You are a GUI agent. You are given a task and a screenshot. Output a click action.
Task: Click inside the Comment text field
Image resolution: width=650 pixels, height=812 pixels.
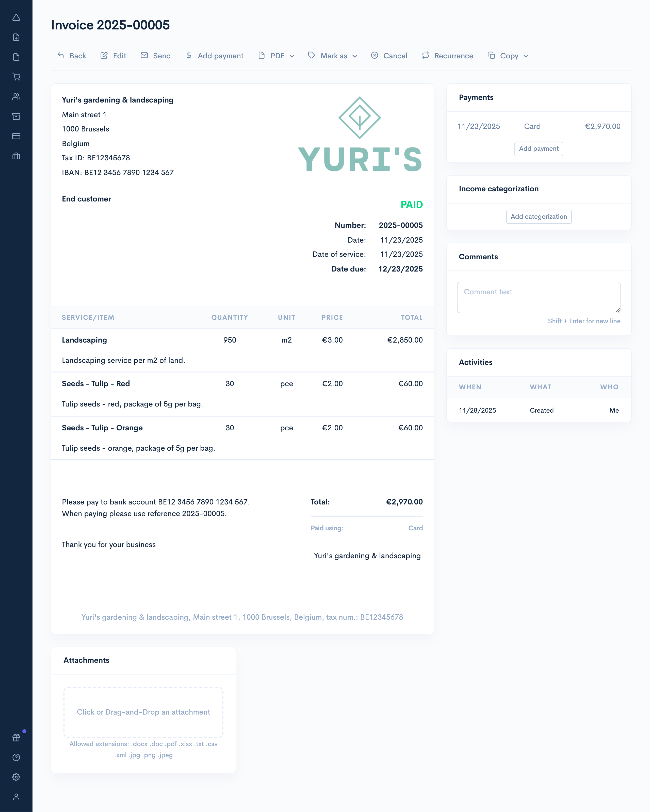click(538, 297)
